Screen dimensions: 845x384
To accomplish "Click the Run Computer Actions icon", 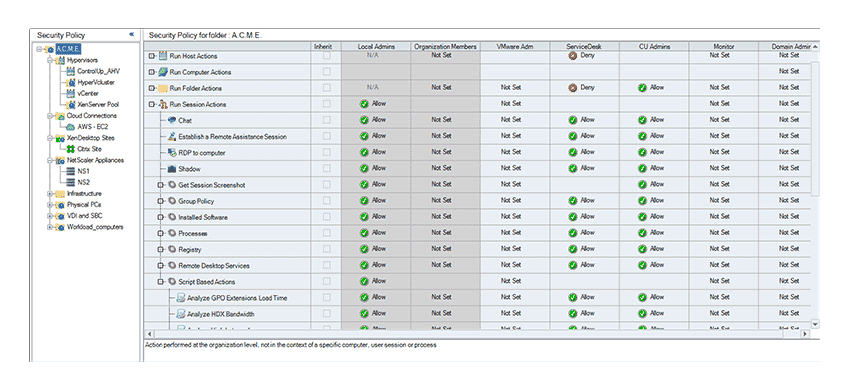I will tap(163, 72).
